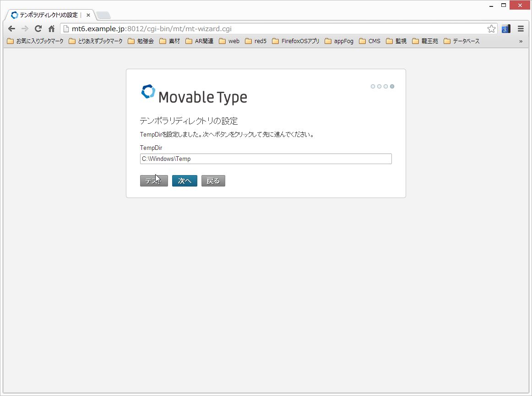The width and height of the screenshot is (532, 396).
Task: Click the TempDir input field
Action: click(266, 159)
